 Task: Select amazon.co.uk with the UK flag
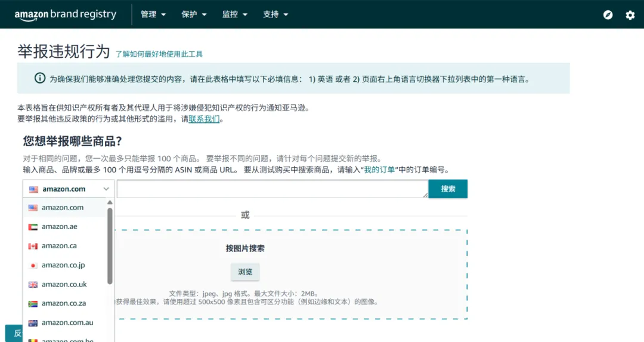point(64,284)
